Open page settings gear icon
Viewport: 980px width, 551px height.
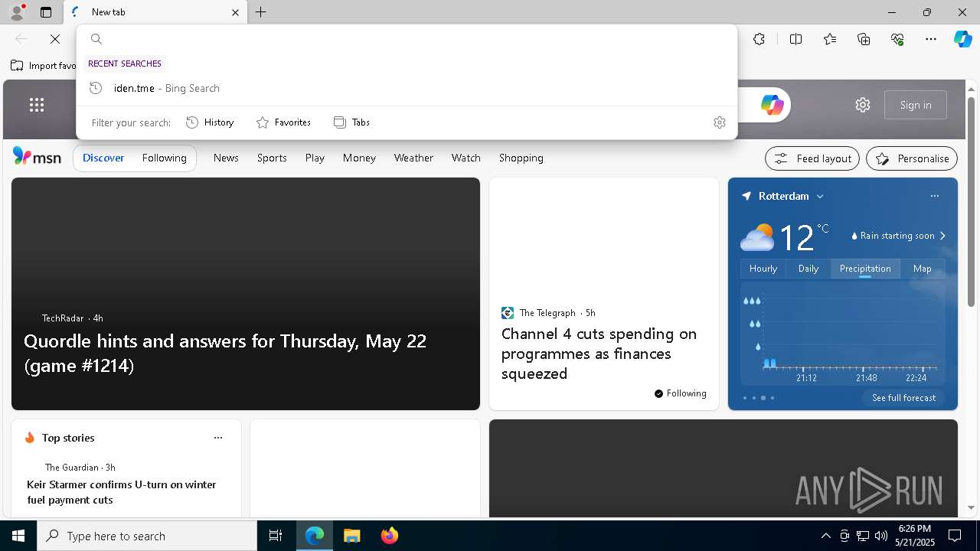point(863,105)
